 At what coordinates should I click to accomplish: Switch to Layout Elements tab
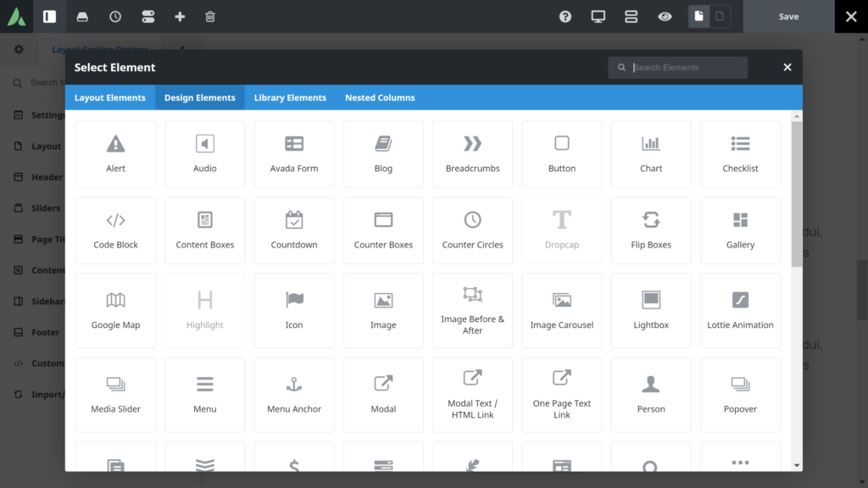coord(110,97)
